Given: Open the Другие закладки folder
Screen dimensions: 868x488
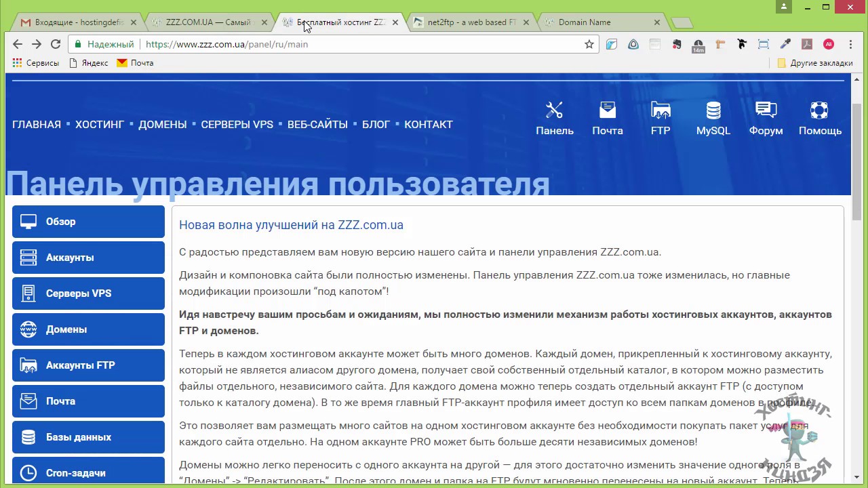Looking at the screenshot, I should [x=815, y=63].
